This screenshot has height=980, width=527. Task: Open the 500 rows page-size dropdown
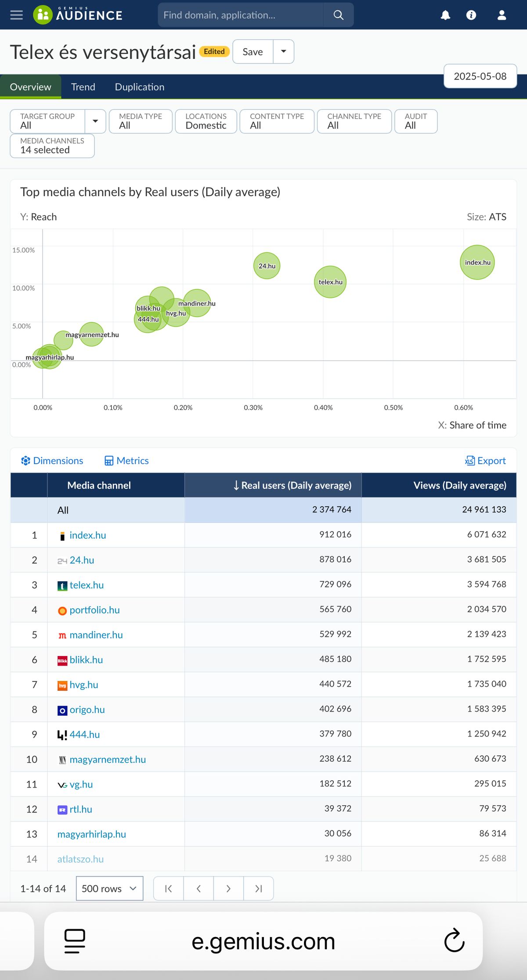tap(109, 888)
